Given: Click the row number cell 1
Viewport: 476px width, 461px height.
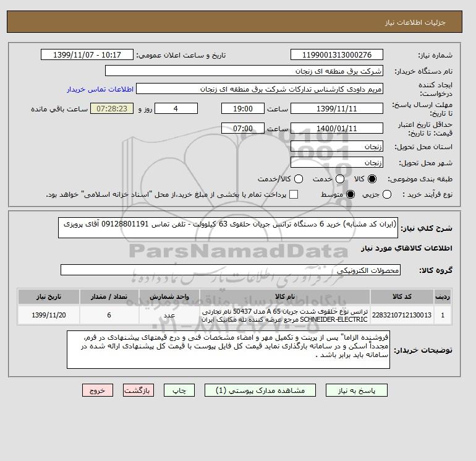Looking at the screenshot, I should click(443, 315).
